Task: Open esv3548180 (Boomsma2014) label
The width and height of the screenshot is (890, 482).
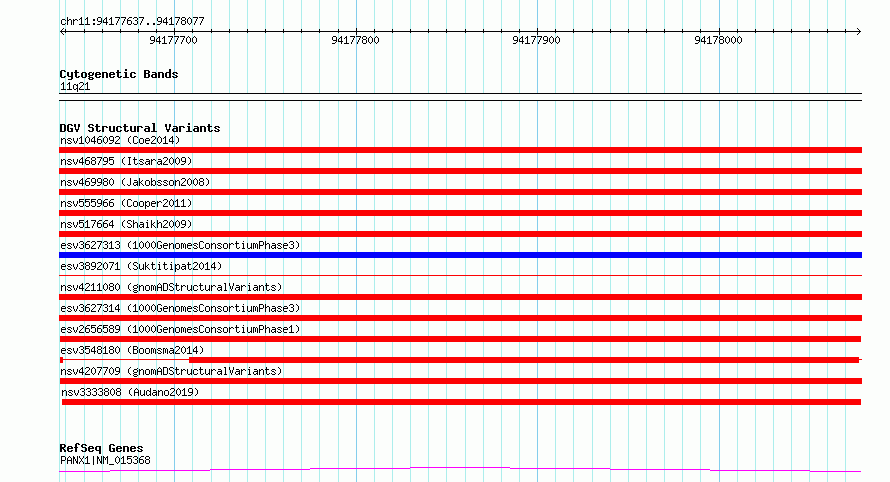Action: pyautogui.click(x=132, y=350)
